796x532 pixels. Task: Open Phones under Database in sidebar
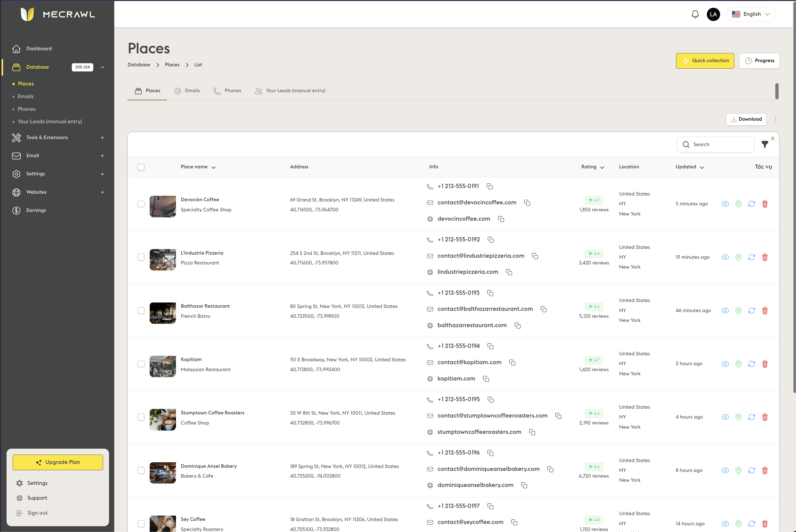coord(26,109)
